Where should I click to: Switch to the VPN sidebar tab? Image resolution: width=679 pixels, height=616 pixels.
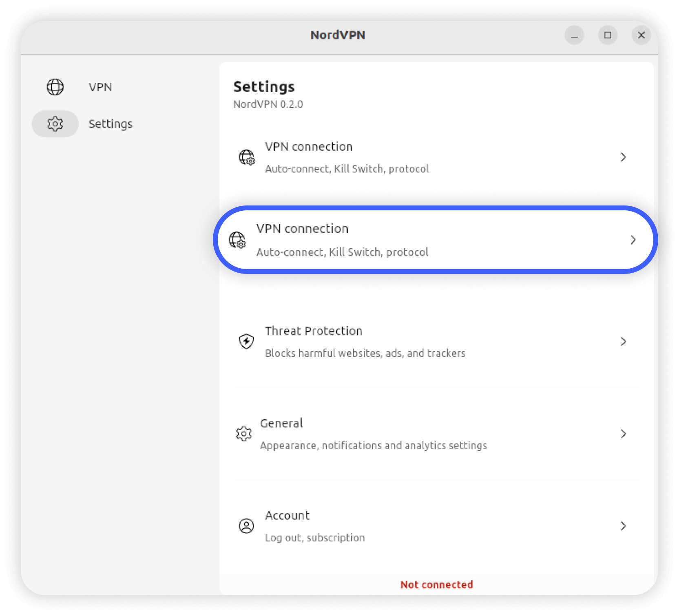click(x=100, y=87)
